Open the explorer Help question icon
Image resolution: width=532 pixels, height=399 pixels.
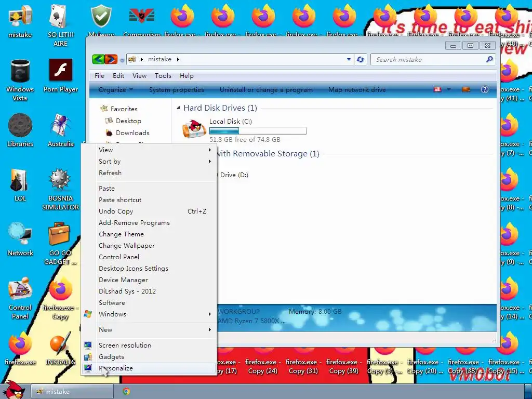tap(485, 89)
